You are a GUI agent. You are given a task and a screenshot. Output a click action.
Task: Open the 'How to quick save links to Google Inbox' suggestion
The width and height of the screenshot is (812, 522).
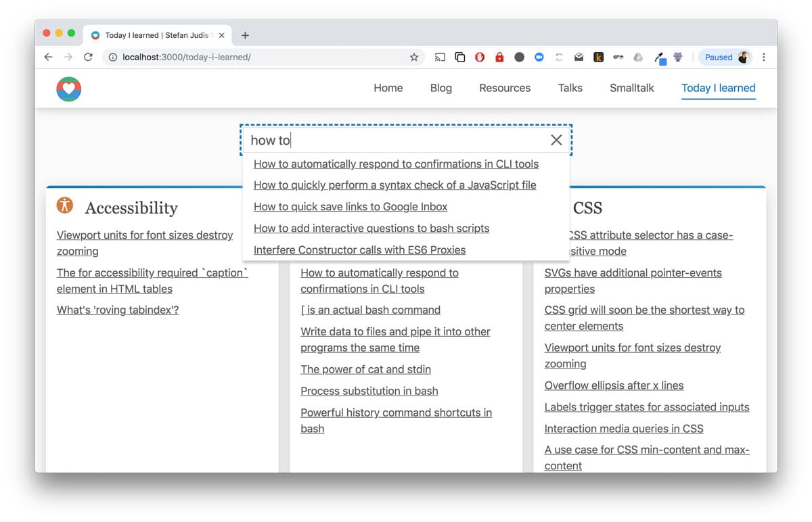(x=351, y=206)
